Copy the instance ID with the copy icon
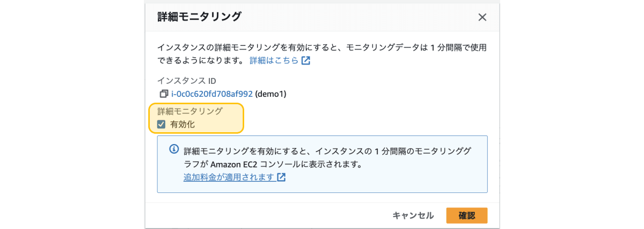This screenshot has height=229, width=644. [164, 94]
